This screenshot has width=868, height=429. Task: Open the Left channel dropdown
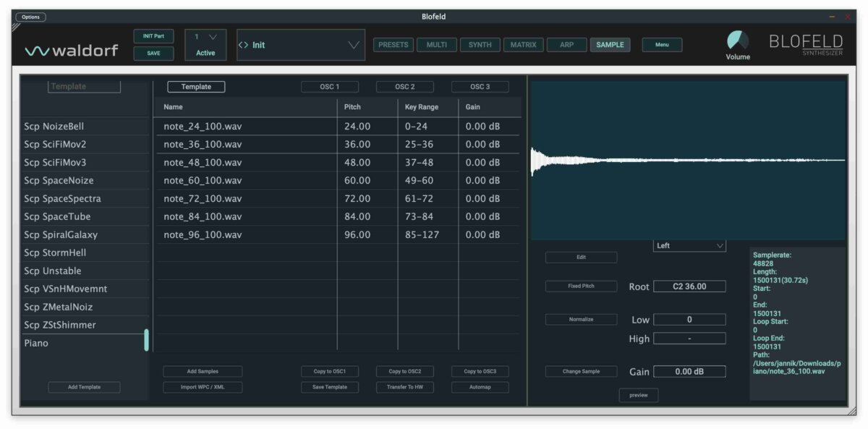pos(689,245)
